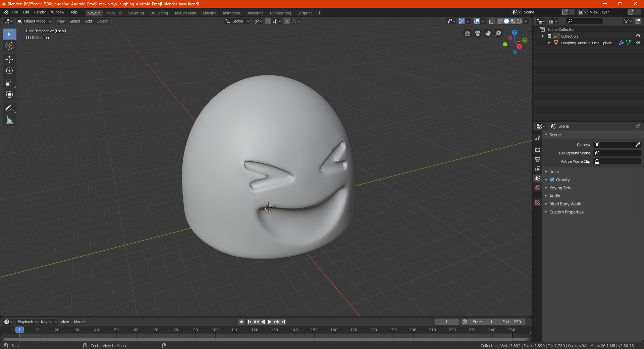The width and height of the screenshot is (644, 349).
Task: Open the Object Mode dropdown
Action: click(34, 21)
